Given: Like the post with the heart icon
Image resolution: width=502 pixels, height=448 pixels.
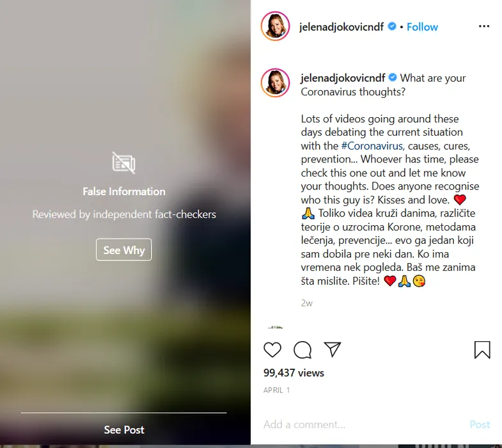Looking at the screenshot, I should click(x=272, y=349).
